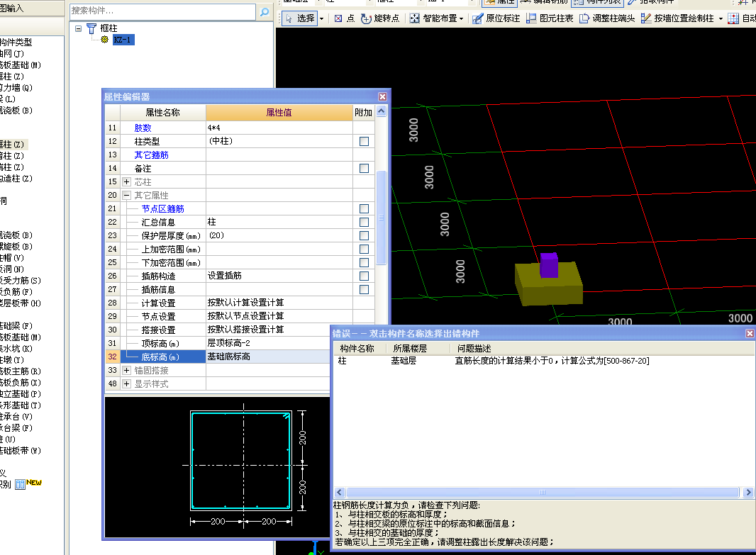Image resolution: width=756 pixels, height=555 pixels.
Task: Check the 附加 box for 保护层厚度
Action: 364,235
